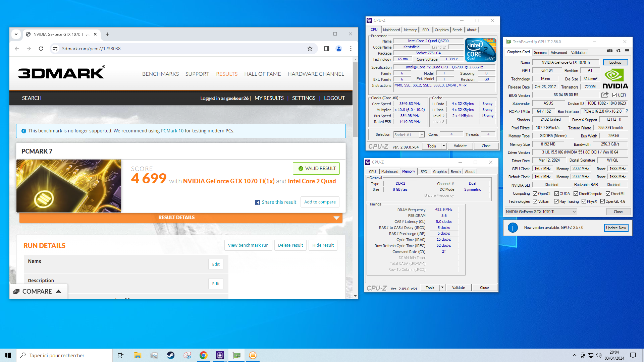
Task: Open GPU-Z from the taskbar
Action: coord(236,355)
